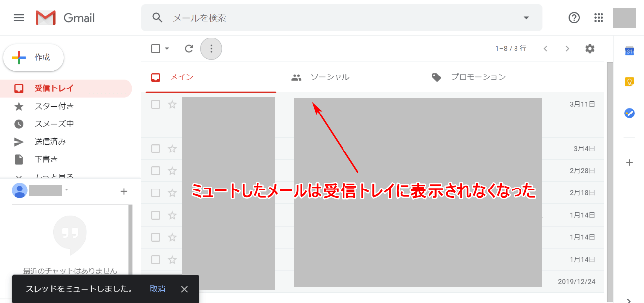This screenshot has width=644, height=303.
Task: Expand the select-all dropdown arrow
Action: (167, 48)
